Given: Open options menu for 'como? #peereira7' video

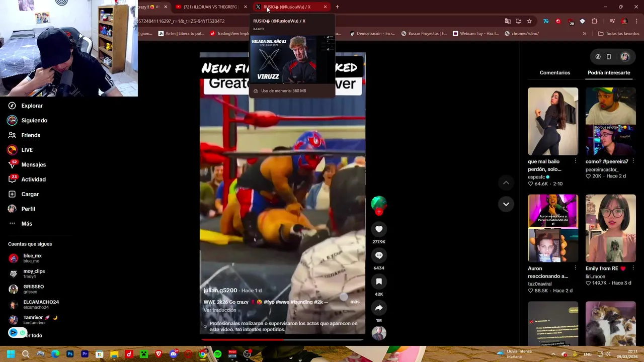Looking at the screenshot, I should click(633, 161).
